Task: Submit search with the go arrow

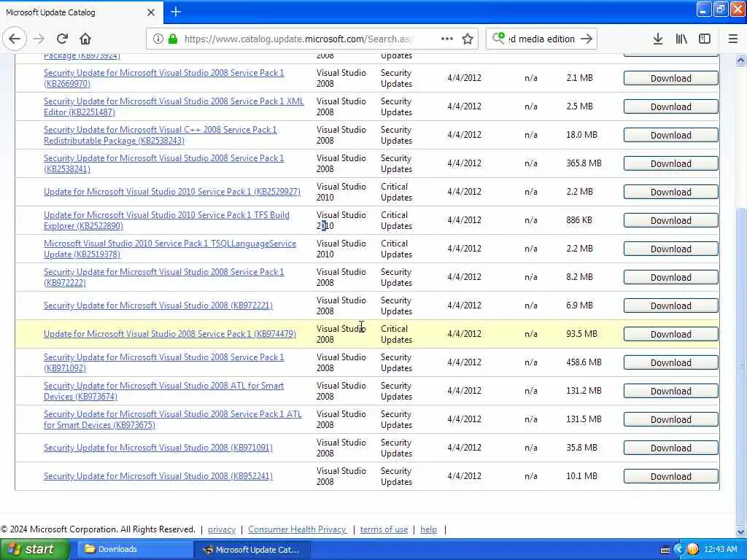Action: 587,39
